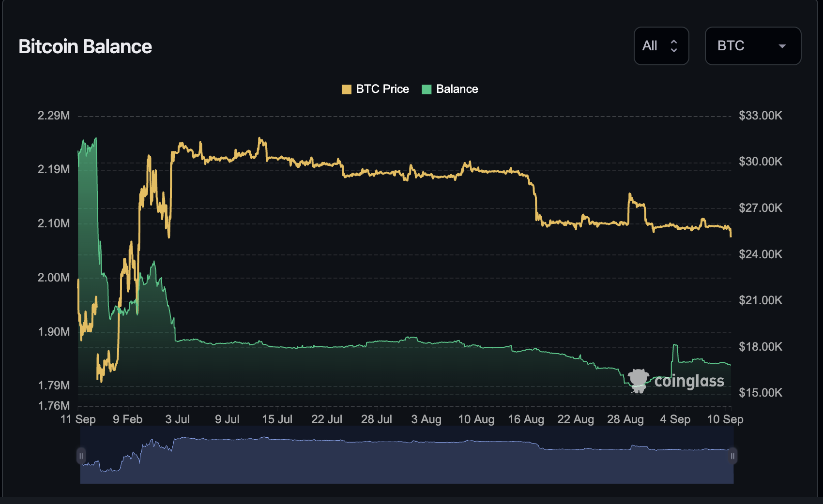
Task: Toggle visibility of the Balance series
Action: pyautogui.click(x=450, y=89)
